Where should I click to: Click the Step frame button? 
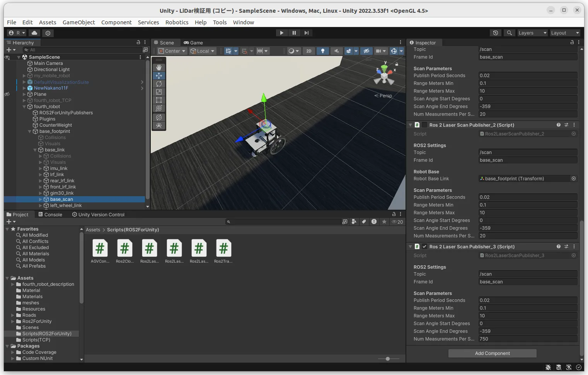(x=307, y=33)
